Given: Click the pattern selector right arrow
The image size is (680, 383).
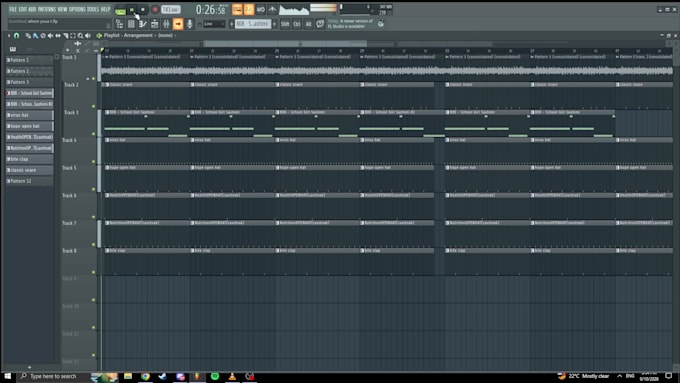Looking at the screenshot, I should point(275,24).
